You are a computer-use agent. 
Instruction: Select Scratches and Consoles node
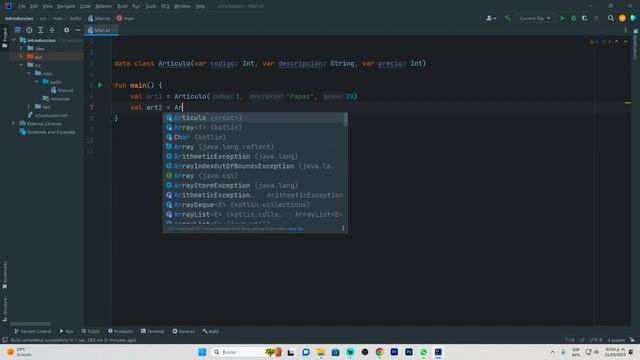point(47,132)
